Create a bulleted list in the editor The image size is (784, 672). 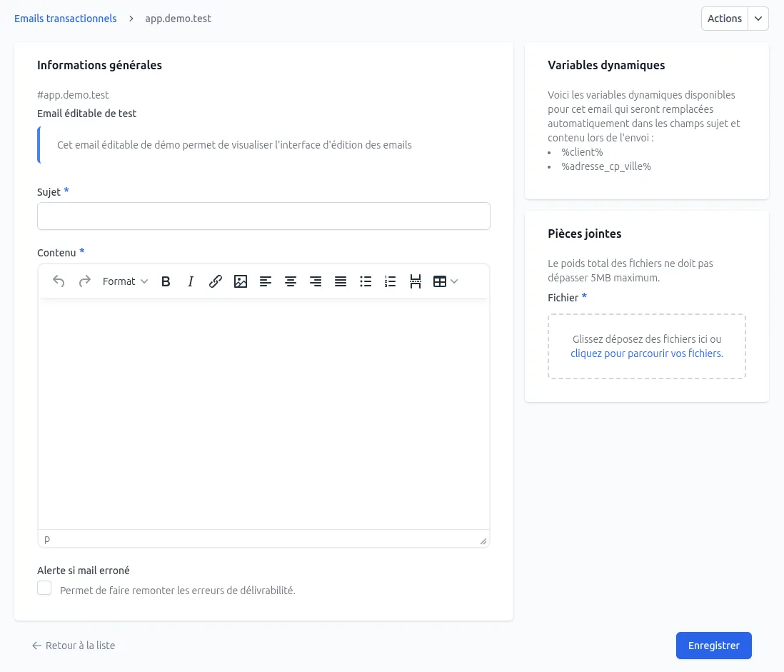coord(366,281)
